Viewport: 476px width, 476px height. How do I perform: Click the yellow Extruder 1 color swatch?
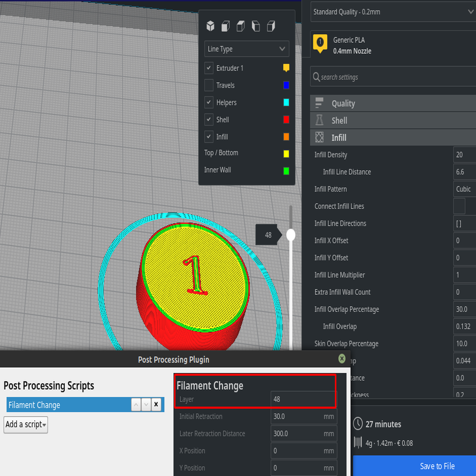pos(286,68)
